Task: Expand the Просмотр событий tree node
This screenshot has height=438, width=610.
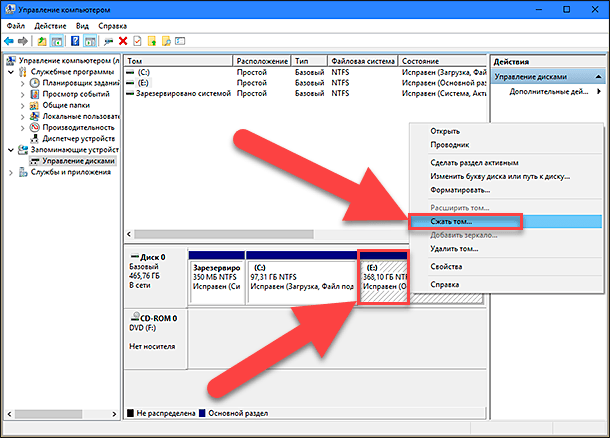Action: coord(22,95)
